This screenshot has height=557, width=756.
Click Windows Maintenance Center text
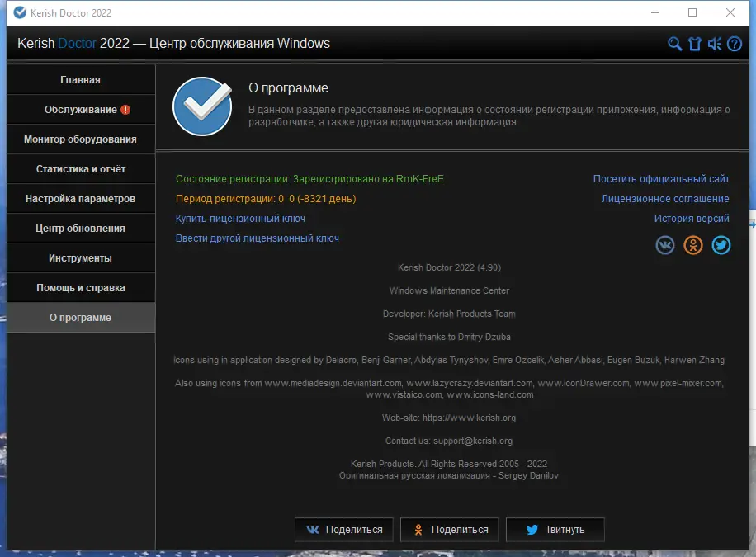click(449, 290)
